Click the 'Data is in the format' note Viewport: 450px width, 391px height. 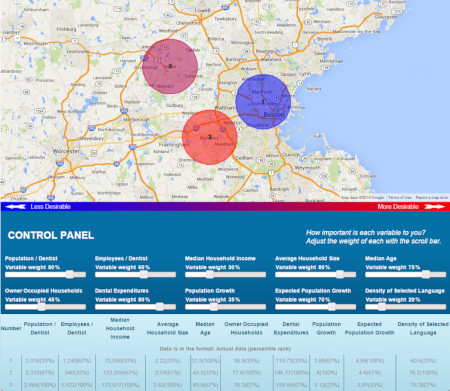point(225,349)
